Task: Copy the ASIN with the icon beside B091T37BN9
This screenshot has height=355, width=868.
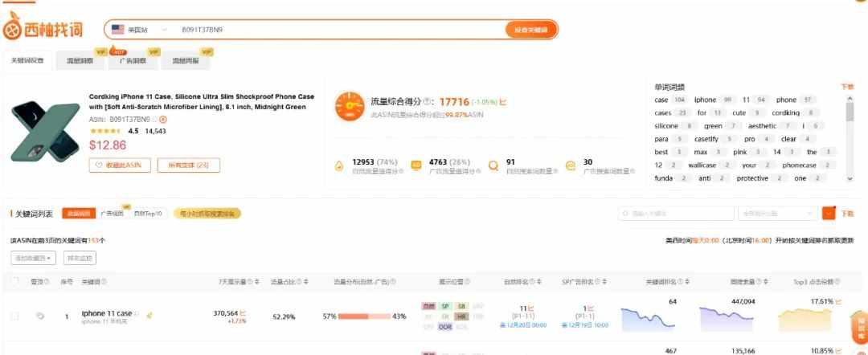Action: click(x=154, y=120)
